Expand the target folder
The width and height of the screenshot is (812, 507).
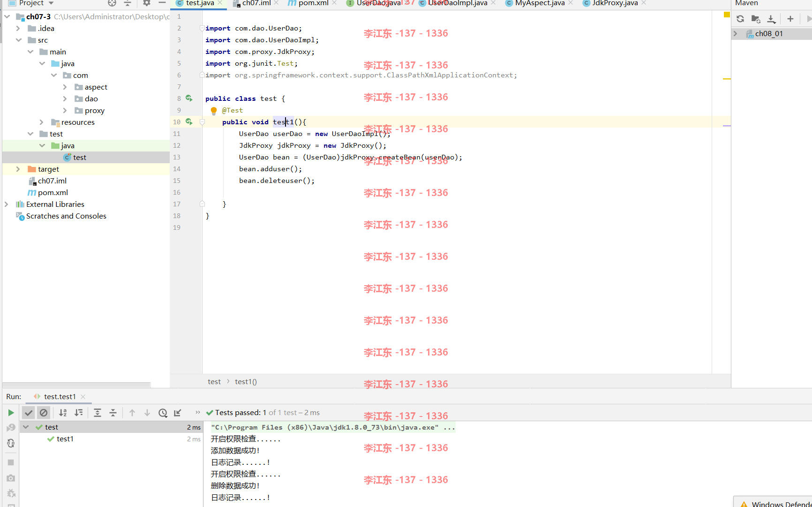click(18, 169)
